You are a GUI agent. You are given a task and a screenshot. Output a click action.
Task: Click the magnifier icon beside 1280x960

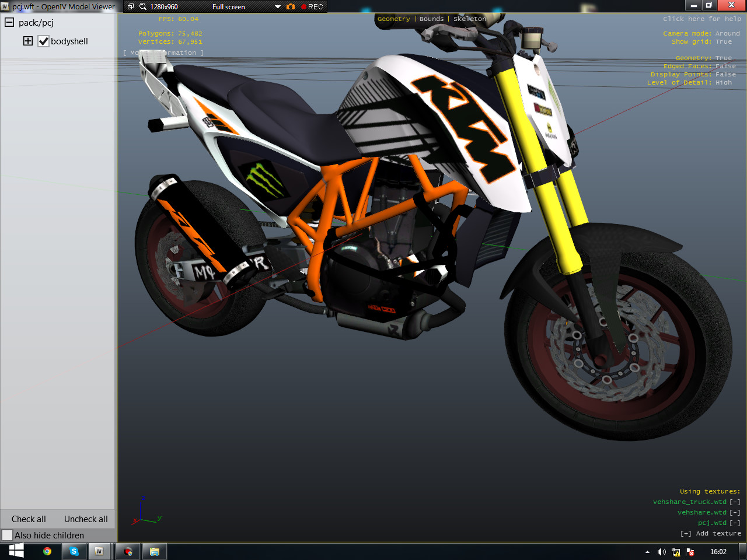point(143,6)
